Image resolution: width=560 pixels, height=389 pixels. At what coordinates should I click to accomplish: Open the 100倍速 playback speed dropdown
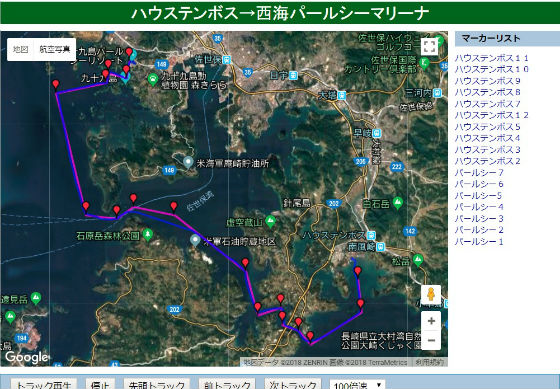point(357,385)
